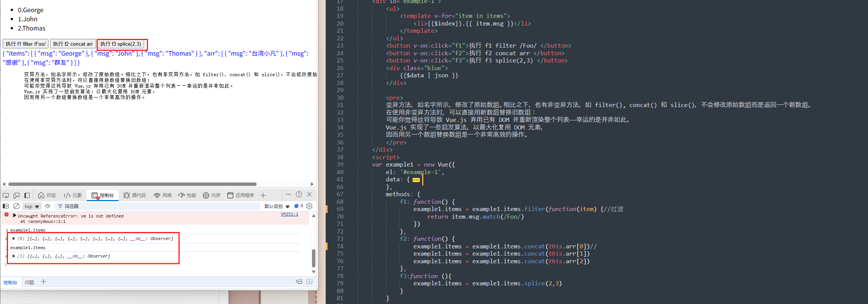Open the 性能 (Performance) tab
Viewport: 868px width, 304px height.
pos(187,195)
